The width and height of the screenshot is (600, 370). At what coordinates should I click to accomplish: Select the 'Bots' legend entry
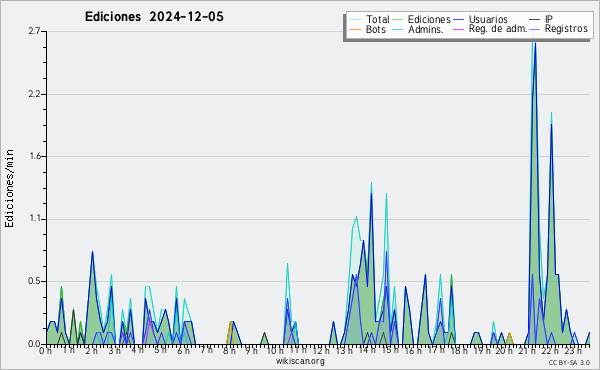coord(376,29)
